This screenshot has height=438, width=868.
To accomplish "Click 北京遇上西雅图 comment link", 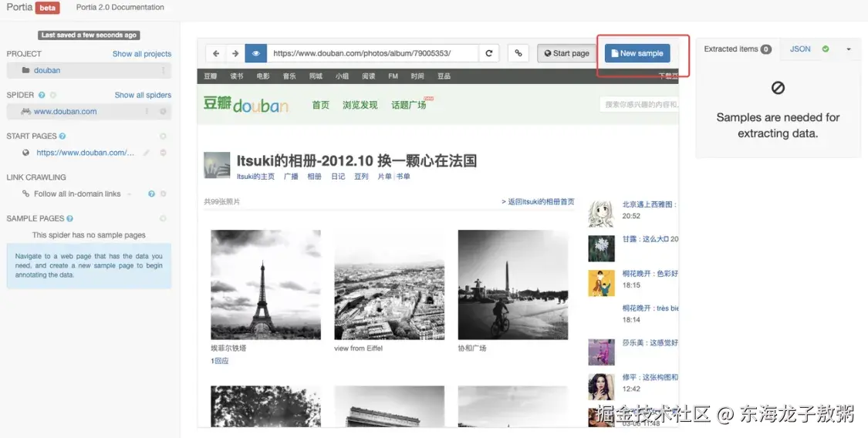I will pyautogui.click(x=650, y=204).
